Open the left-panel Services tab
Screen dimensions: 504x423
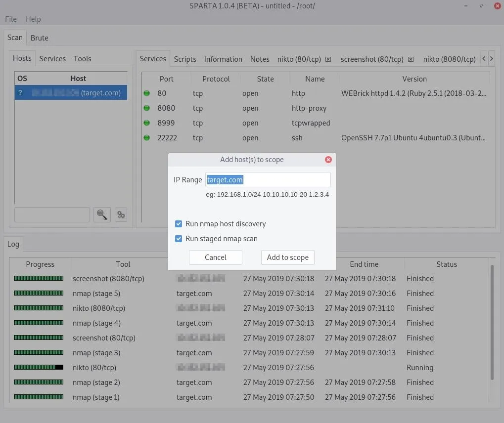click(x=52, y=59)
